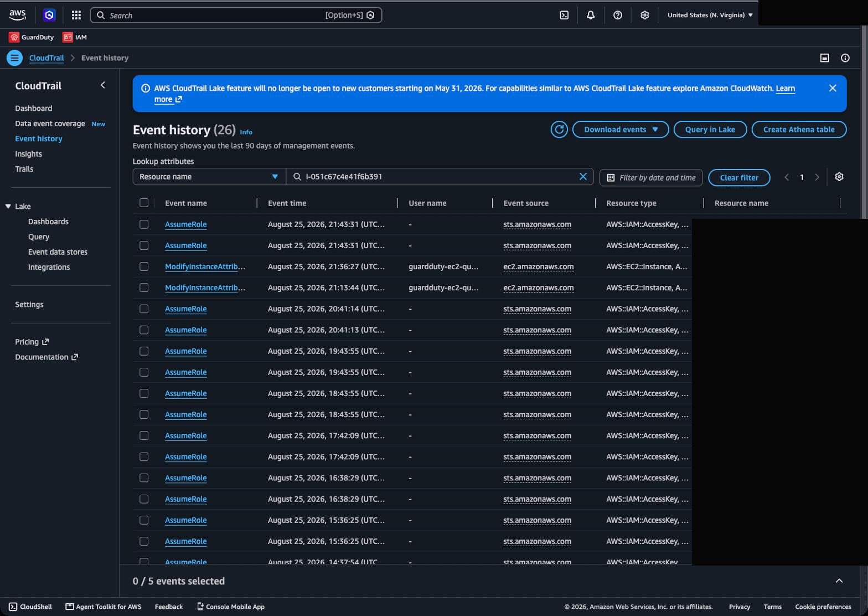Select all events header checkbox
Screen dimensions: 868x616
144,203
